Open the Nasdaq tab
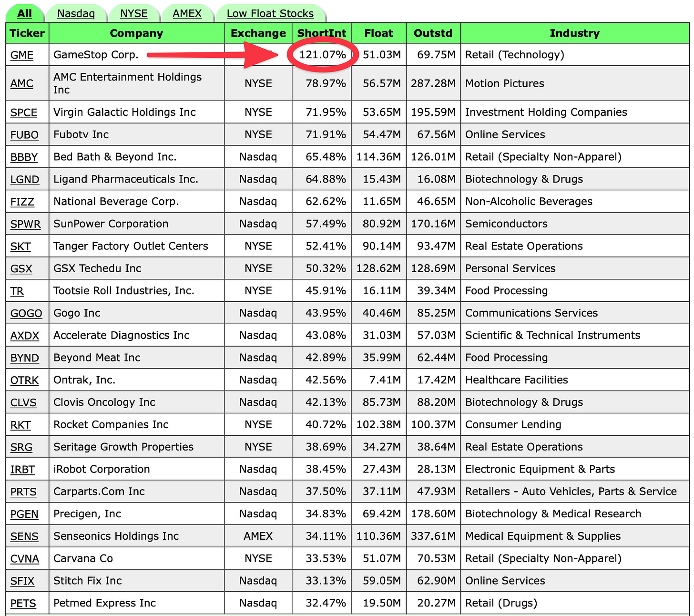 76,13
